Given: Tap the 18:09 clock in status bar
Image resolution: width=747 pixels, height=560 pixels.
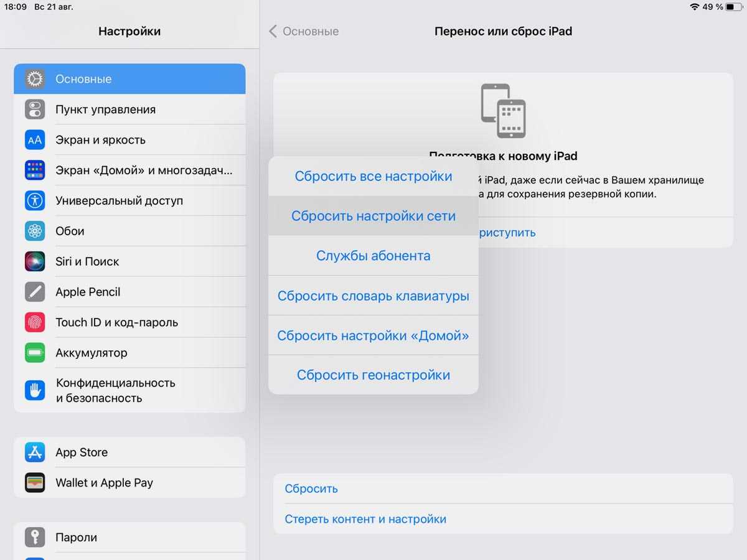Looking at the screenshot, I should (x=16, y=7).
